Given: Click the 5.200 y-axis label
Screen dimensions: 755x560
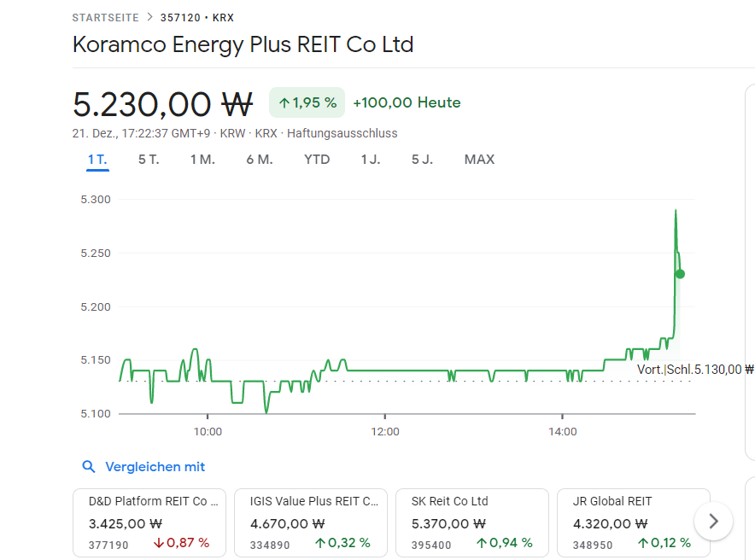Looking at the screenshot, I should click(x=96, y=307).
